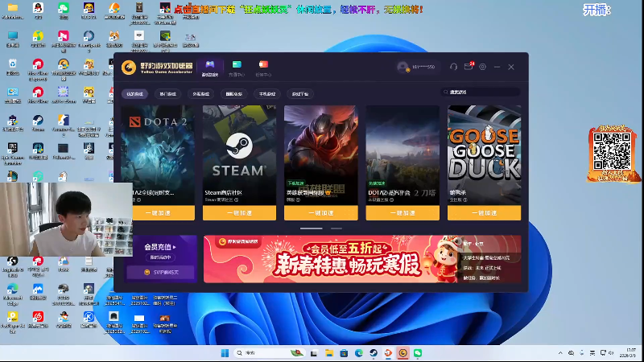
Task: Open the League of Legends cover card
Action: [x=321, y=155]
